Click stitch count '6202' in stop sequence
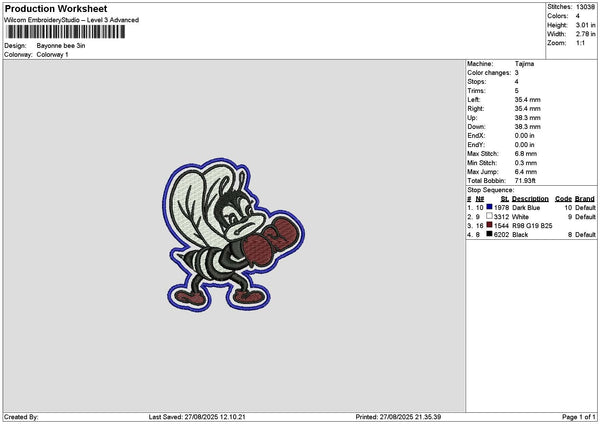Screen dimensions: 600x424 point(501,235)
